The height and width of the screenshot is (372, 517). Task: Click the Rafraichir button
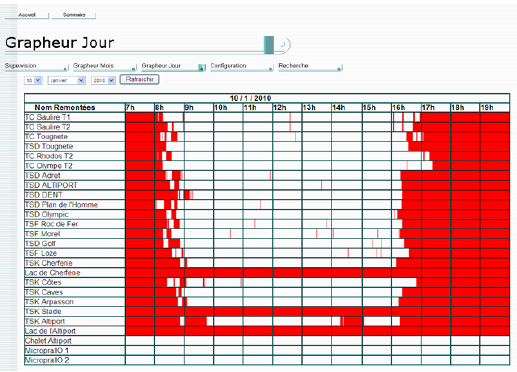(139, 80)
